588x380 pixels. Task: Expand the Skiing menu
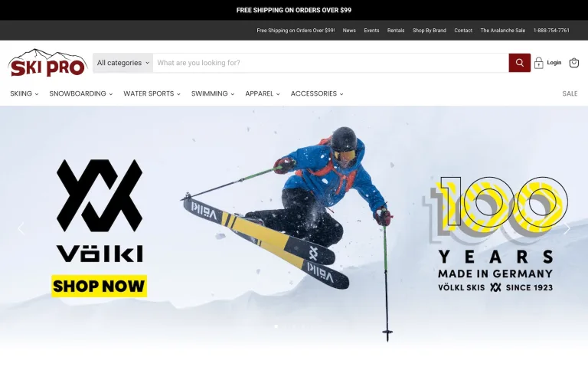[24, 93]
